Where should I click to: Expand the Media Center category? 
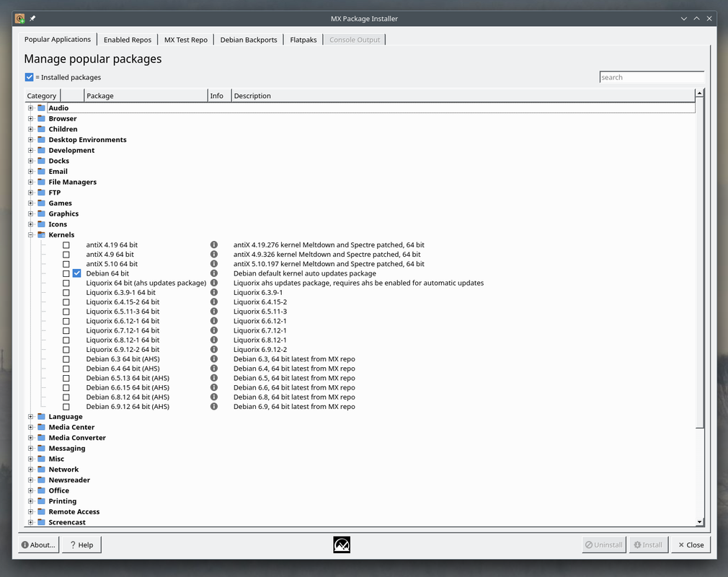point(31,427)
